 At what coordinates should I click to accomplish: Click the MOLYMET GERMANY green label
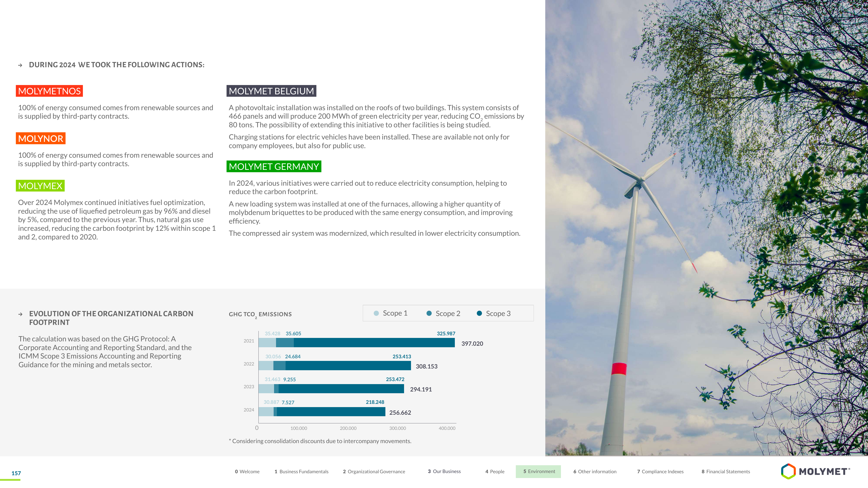(274, 166)
